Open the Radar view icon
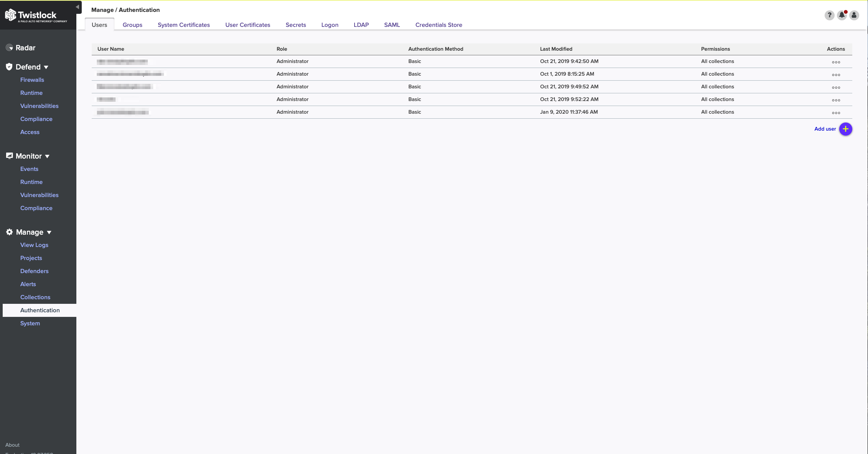Screen dimensions: 868x454 tap(10, 48)
